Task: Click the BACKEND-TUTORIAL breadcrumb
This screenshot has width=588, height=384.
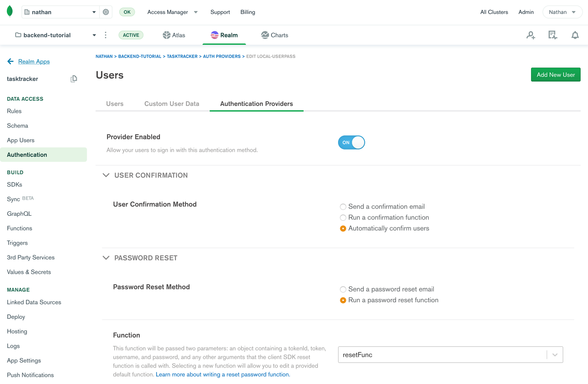Action: [140, 56]
